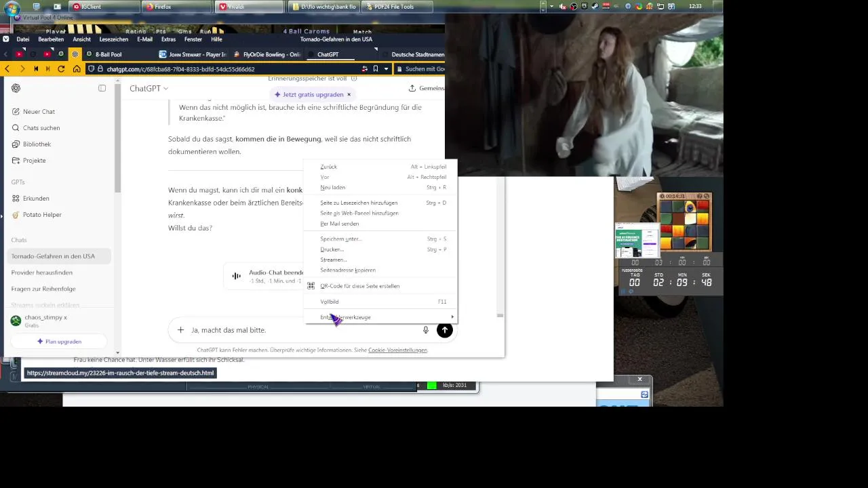Screen dimensions: 868x488
Task: Open the Windows Start orb
Action: (12, 8)
